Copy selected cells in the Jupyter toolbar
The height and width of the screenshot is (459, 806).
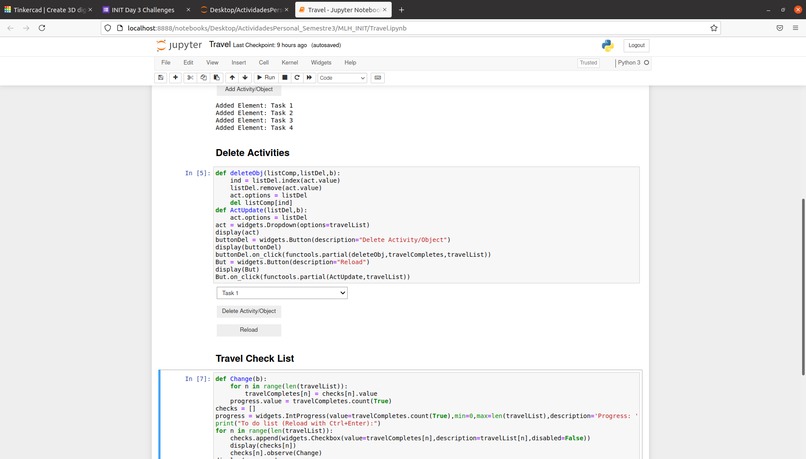[203, 78]
